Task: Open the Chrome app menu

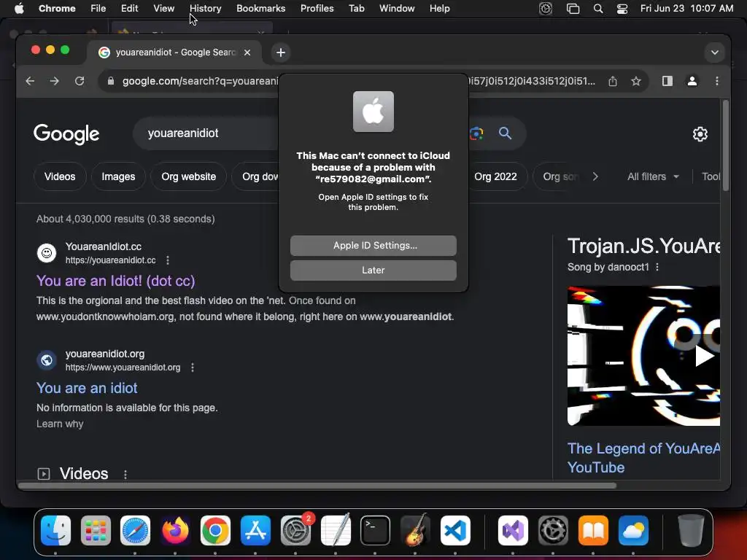Action: [57, 8]
